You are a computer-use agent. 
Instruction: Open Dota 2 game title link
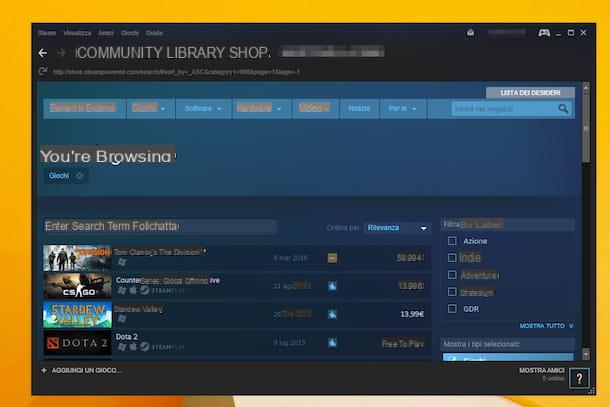[x=127, y=337]
